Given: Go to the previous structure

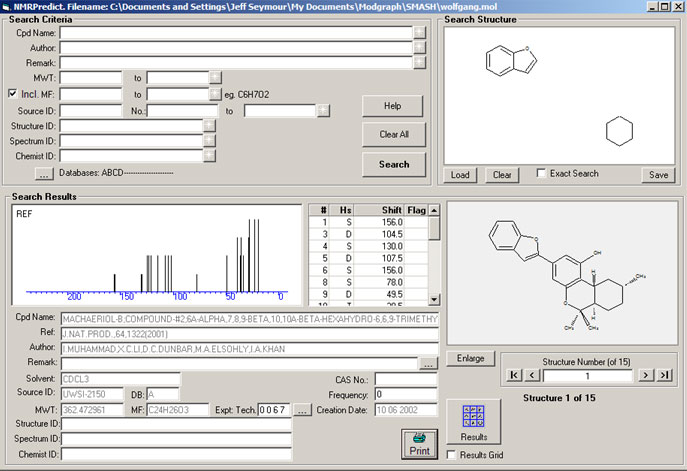Looking at the screenshot, I should pyautogui.click(x=533, y=374).
